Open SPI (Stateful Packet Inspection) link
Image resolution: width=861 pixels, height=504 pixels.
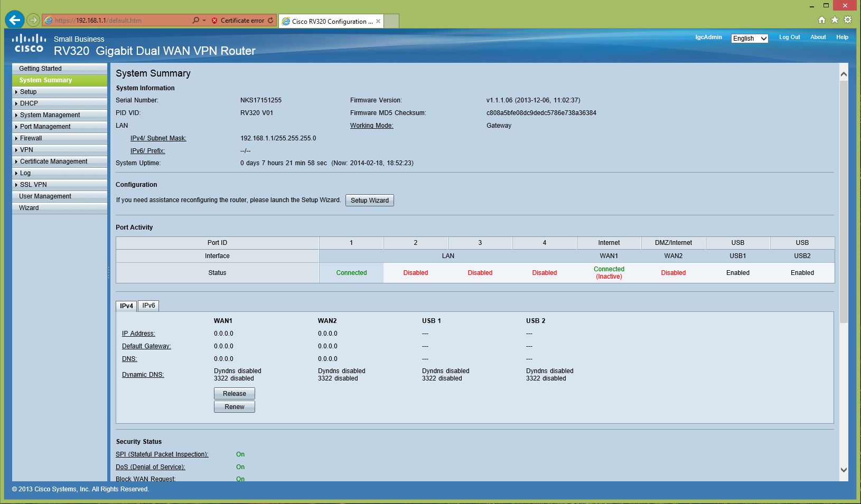tap(162, 454)
